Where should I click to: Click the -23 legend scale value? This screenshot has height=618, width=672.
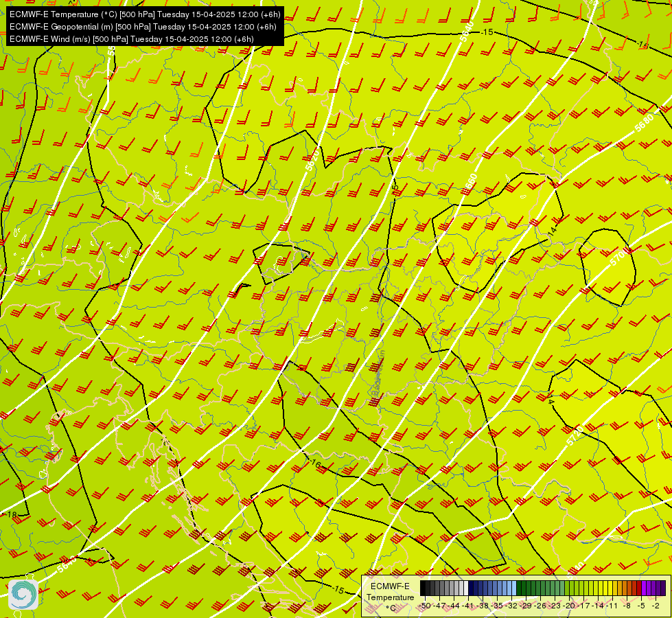click(x=555, y=606)
